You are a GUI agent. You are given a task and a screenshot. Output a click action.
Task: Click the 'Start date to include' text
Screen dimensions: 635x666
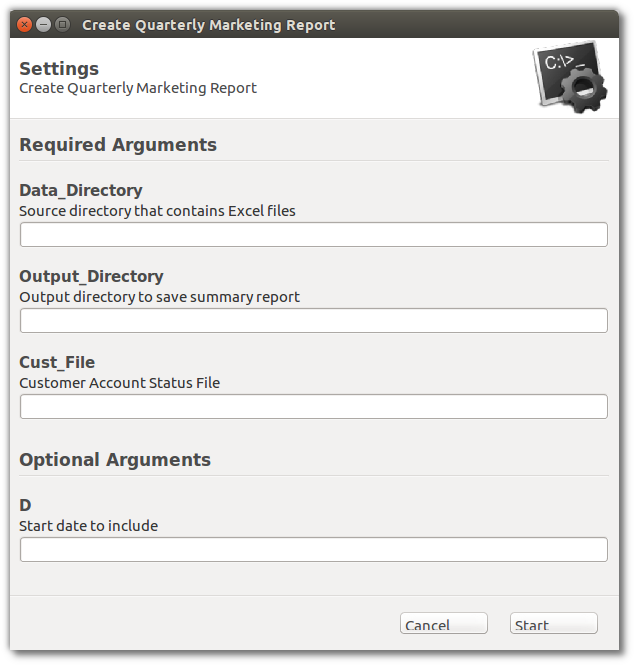(88, 526)
